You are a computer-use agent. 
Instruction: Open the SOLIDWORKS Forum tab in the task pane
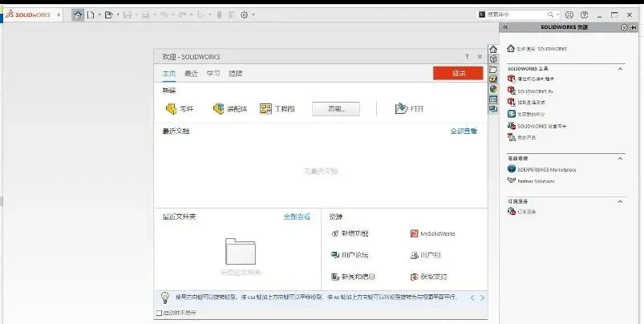493,109
